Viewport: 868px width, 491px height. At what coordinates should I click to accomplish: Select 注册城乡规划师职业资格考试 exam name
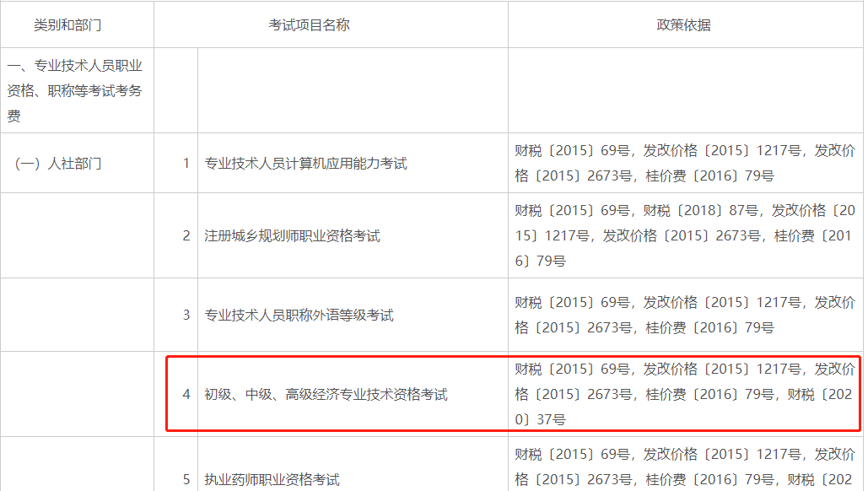point(292,236)
